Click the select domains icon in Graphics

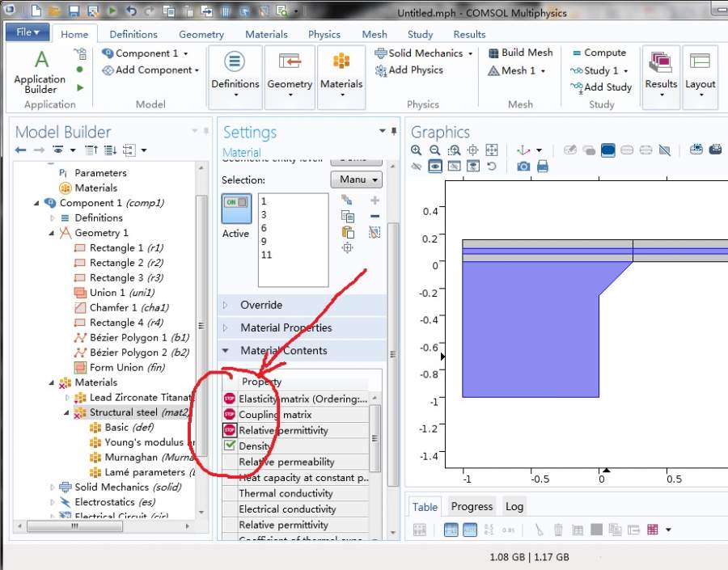[607, 150]
